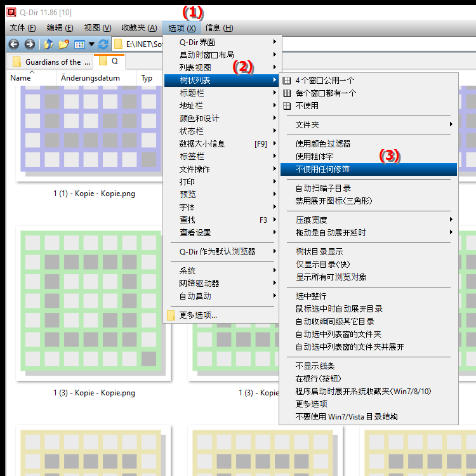Open the 打印 submenu
The image size is (476, 476).
point(221,182)
